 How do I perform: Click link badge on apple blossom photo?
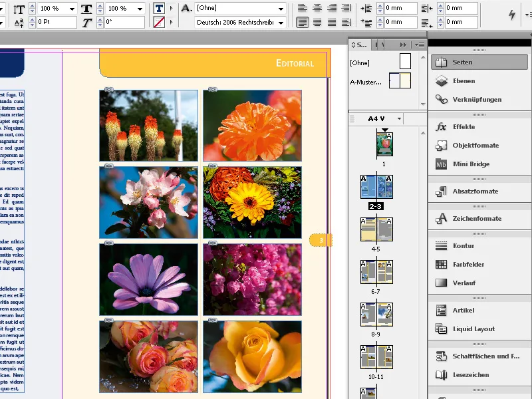point(108,166)
